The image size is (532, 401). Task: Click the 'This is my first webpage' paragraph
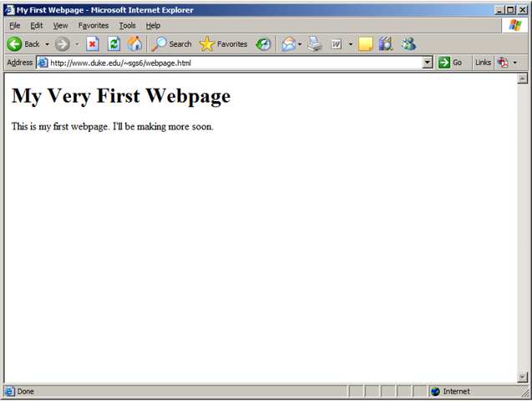(x=112, y=126)
